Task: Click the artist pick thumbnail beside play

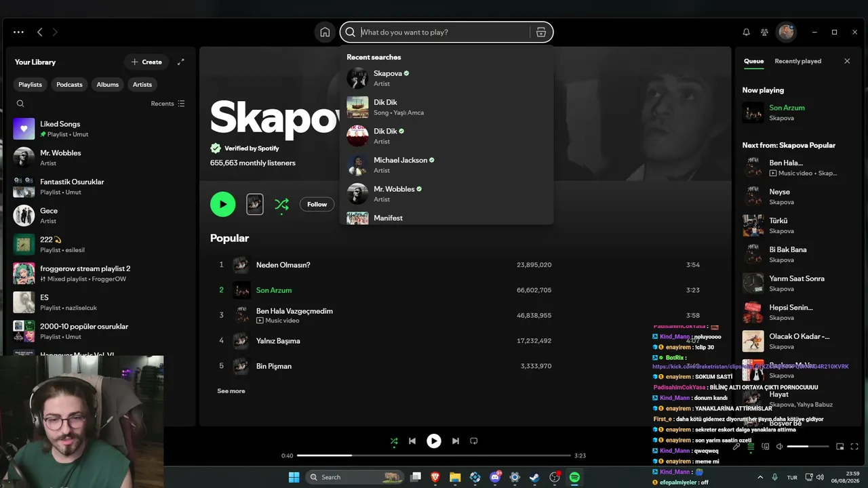Action: click(x=255, y=204)
